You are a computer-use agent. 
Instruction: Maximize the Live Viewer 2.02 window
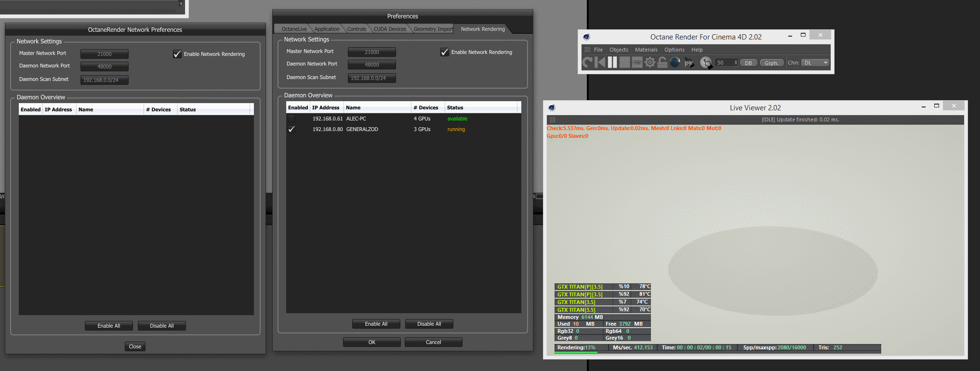click(x=937, y=106)
